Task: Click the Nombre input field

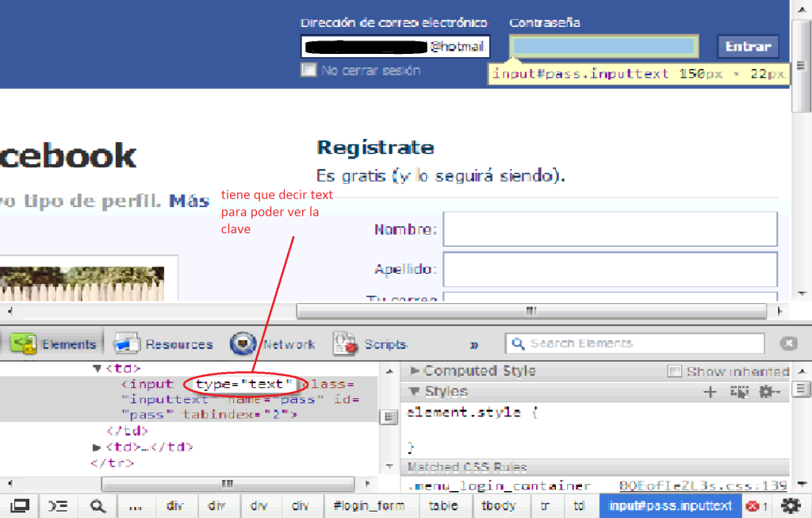Action: coord(610,228)
